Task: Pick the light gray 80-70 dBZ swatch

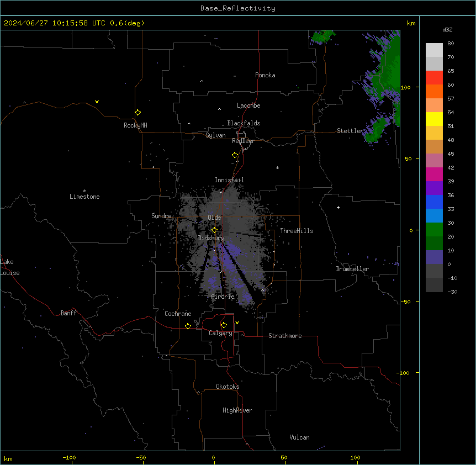Action: point(434,50)
